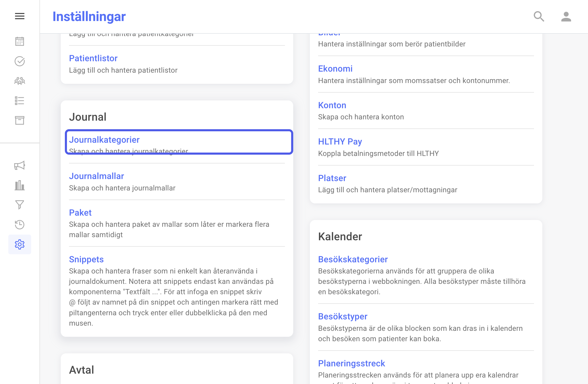This screenshot has height=384, width=588.
Task: Open the list view sidebar icon
Action: coord(20,101)
